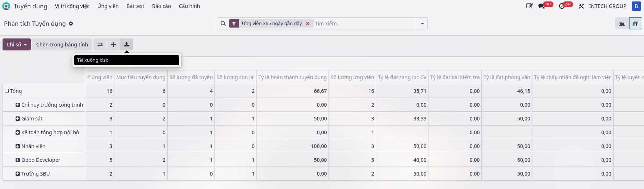Remove the Ứng viên 365 ngày filter
This screenshot has height=189, width=644.
point(308,24)
